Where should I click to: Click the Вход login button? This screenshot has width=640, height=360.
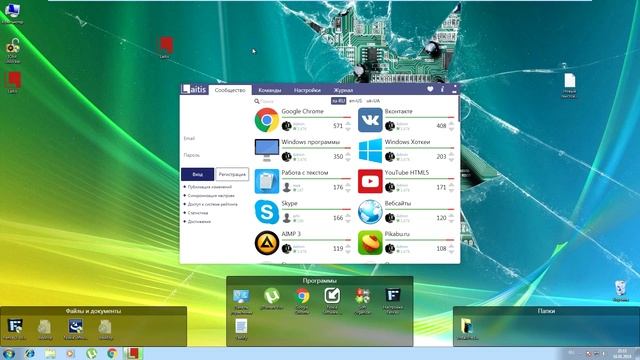pyautogui.click(x=198, y=174)
